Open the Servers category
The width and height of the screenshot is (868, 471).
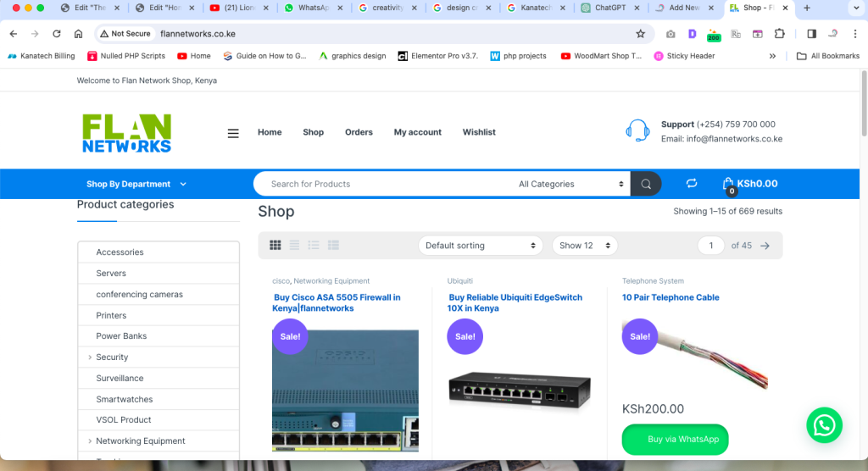click(x=111, y=274)
